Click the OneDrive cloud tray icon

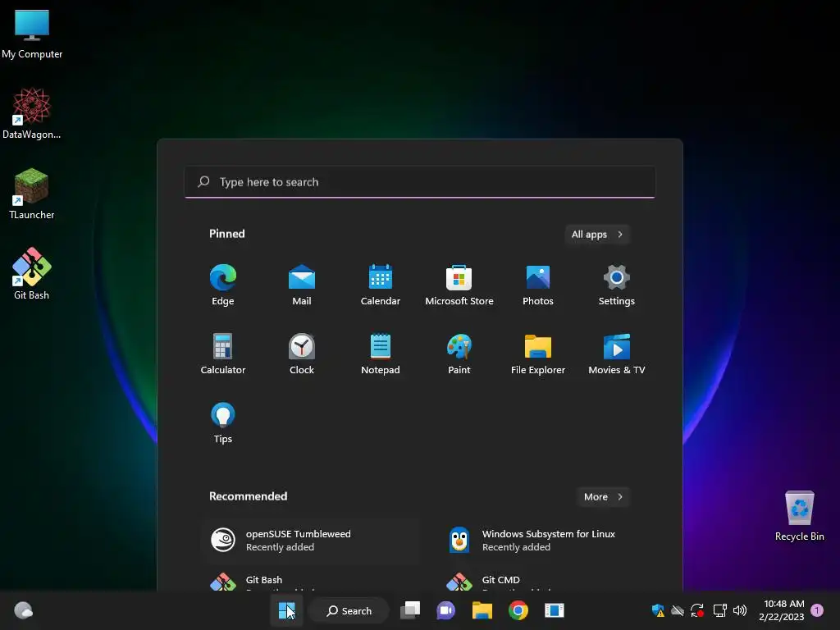click(x=678, y=610)
